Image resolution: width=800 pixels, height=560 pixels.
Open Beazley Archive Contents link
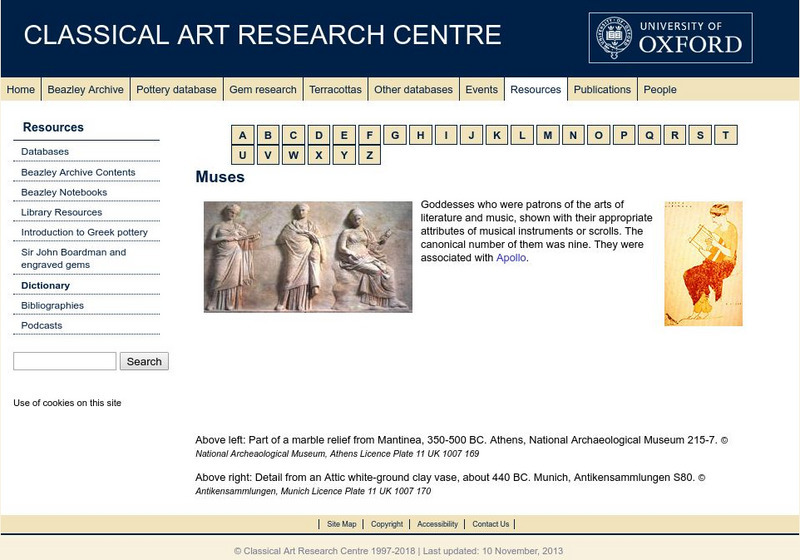coord(78,172)
